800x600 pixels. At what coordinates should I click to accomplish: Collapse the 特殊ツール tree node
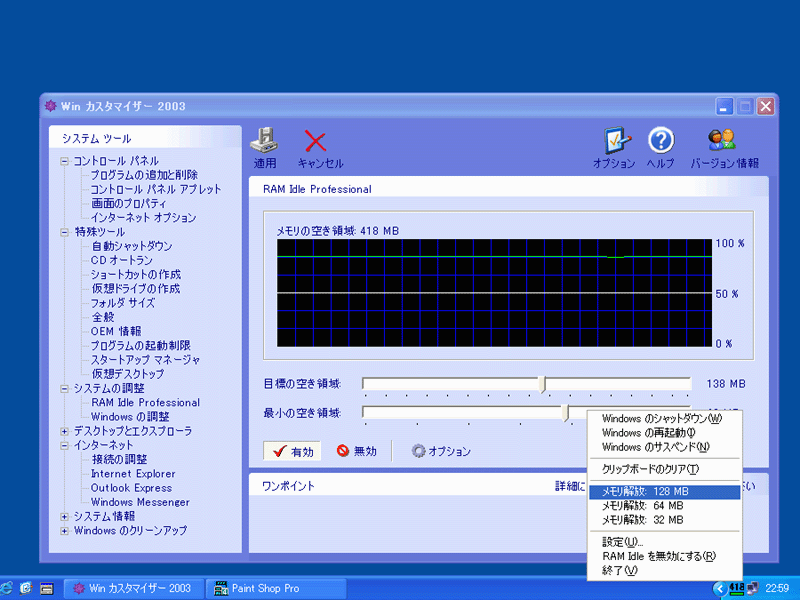tap(64, 232)
